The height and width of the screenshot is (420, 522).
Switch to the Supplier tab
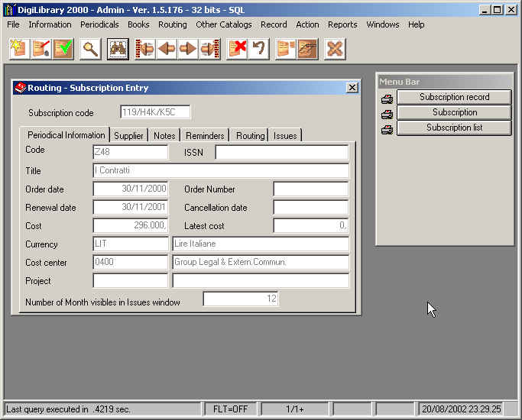coord(128,135)
